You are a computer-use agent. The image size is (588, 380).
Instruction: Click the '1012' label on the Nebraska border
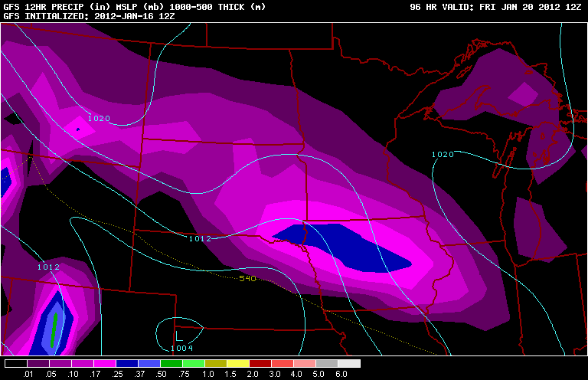click(201, 238)
